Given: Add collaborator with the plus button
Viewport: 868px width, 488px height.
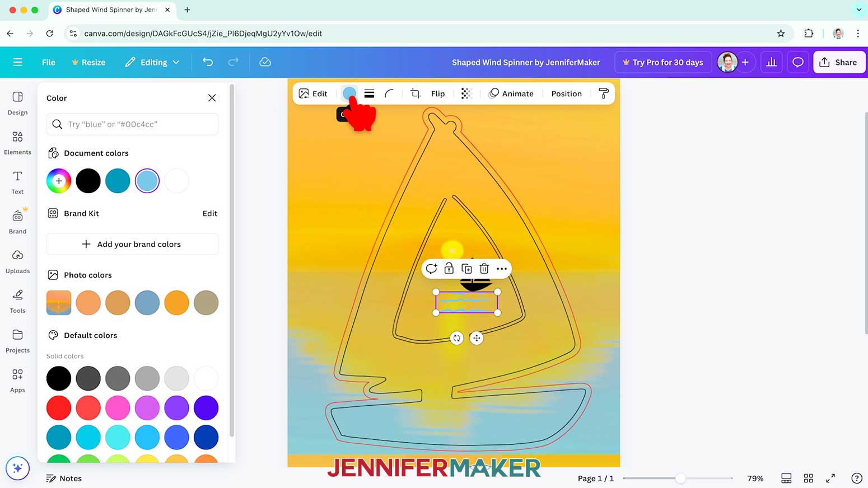Looking at the screenshot, I should tap(745, 62).
